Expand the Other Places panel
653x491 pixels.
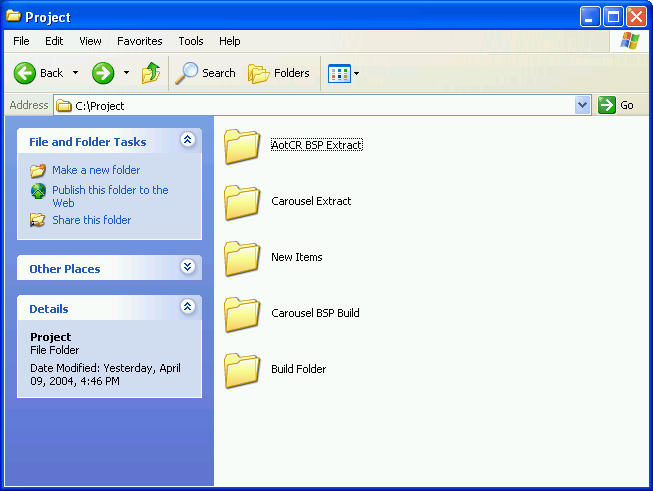tap(187, 267)
